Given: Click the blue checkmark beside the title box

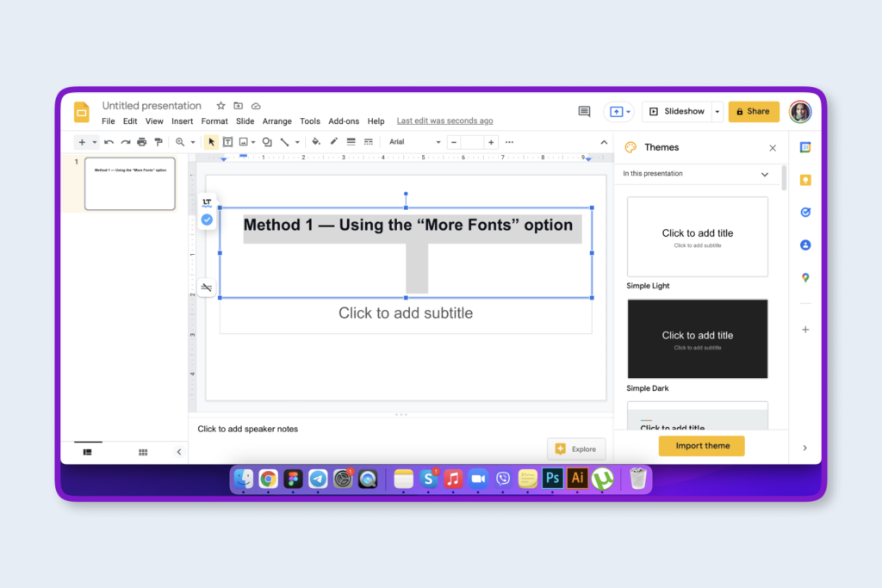Looking at the screenshot, I should tap(207, 220).
